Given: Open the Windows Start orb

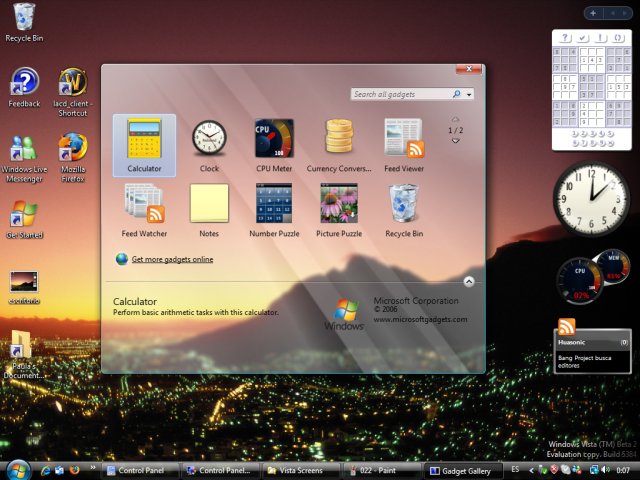Looking at the screenshot, I should [18, 469].
